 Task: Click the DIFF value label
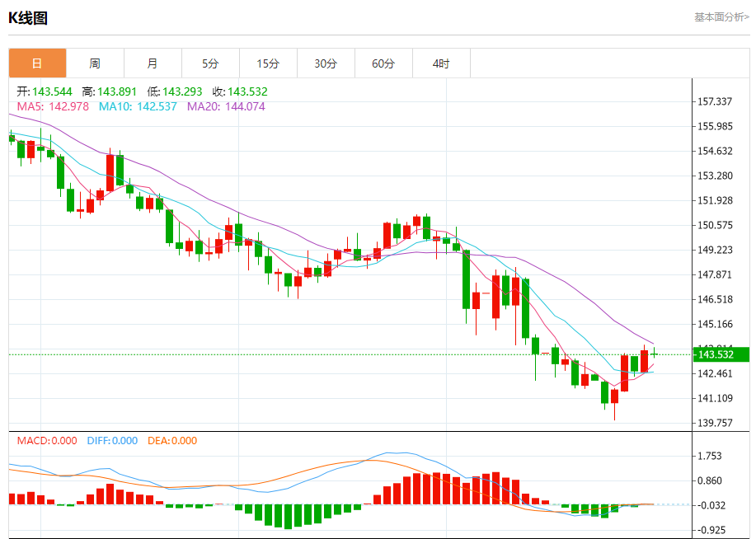click(x=112, y=441)
